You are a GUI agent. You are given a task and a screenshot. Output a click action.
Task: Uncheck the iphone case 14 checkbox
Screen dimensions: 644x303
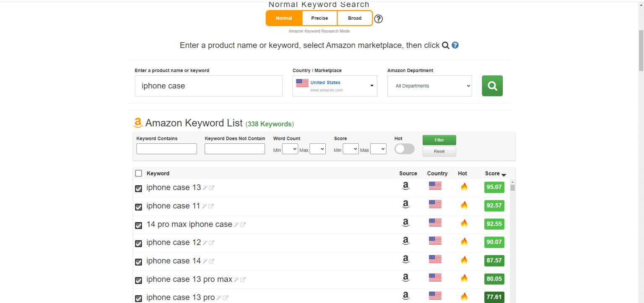pos(138,262)
